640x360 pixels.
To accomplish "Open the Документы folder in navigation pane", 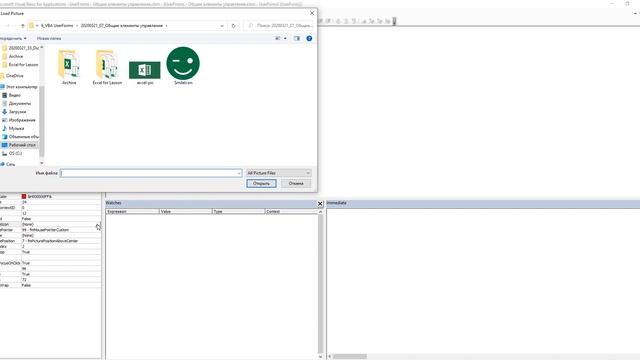I will pyautogui.click(x=20, y=104).
